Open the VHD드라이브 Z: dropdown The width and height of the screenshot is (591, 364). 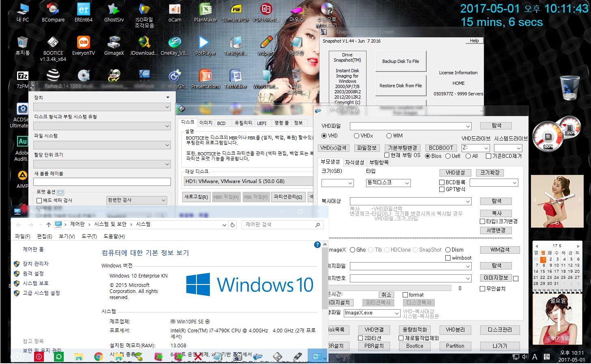point(486,148)
